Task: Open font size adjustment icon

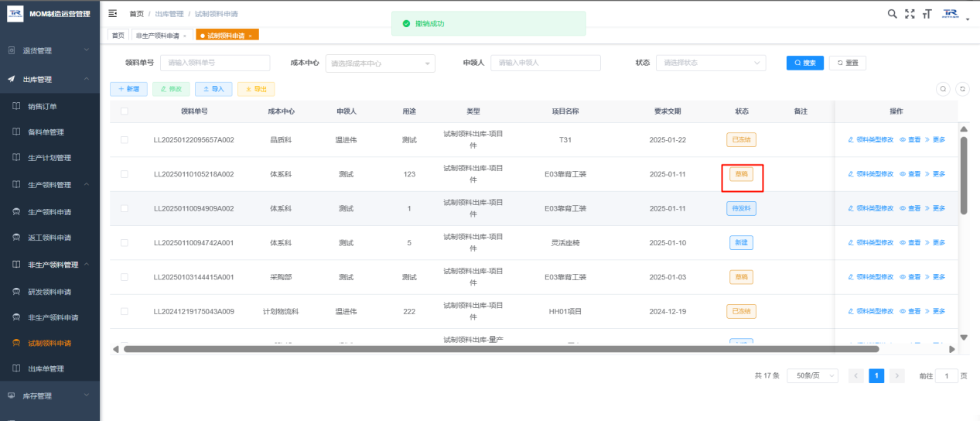Action: point(927,14)
